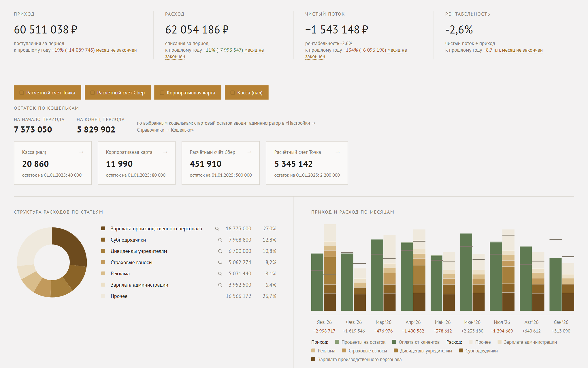Toggle Касса (нал) wallet checkbox
Viewport: 588px width, 368px height.
[x=233, y=93]
